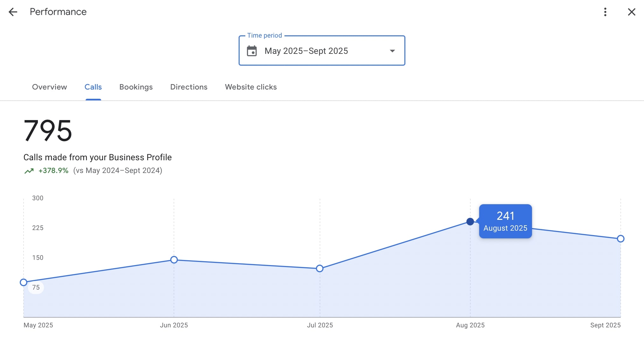Go to the Directions tab
Image resolution: width=644 pixels, height=346 pixels.
pyautogui.click(x=189, y=87)
